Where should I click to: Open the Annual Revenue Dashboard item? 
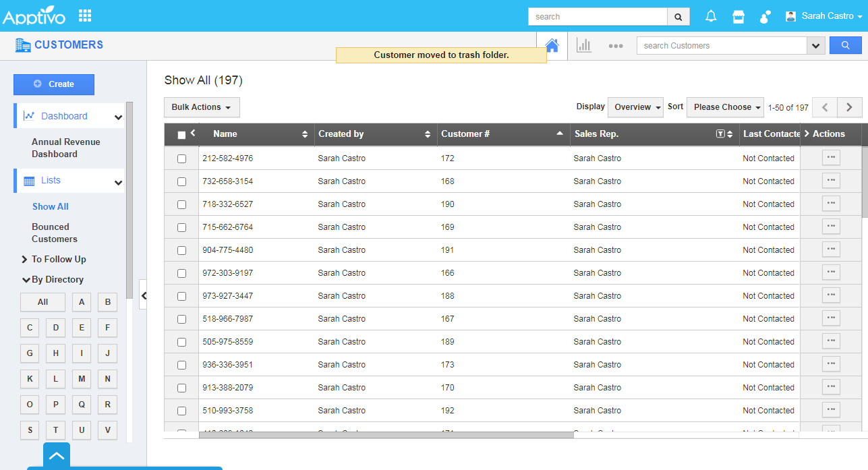66,148
